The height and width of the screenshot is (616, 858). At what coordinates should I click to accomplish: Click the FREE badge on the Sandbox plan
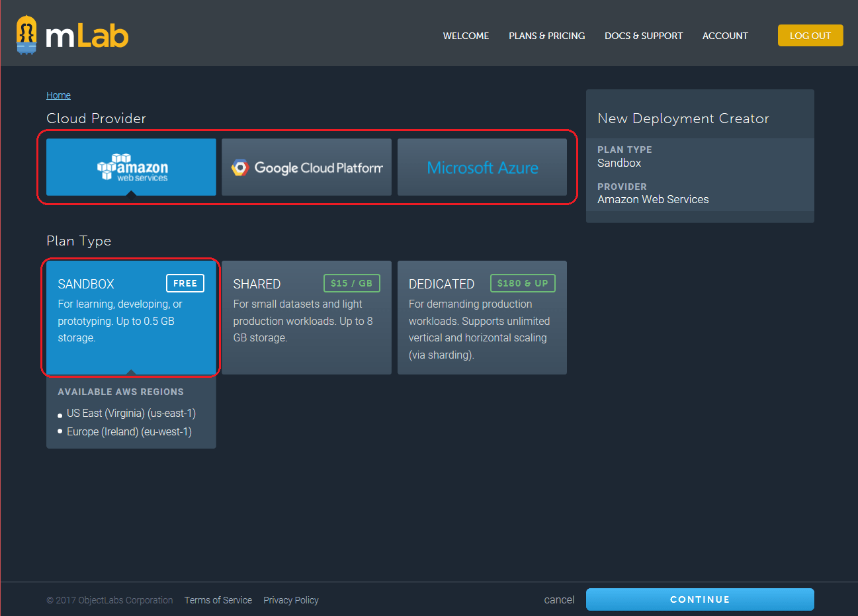tap(185, 283)
